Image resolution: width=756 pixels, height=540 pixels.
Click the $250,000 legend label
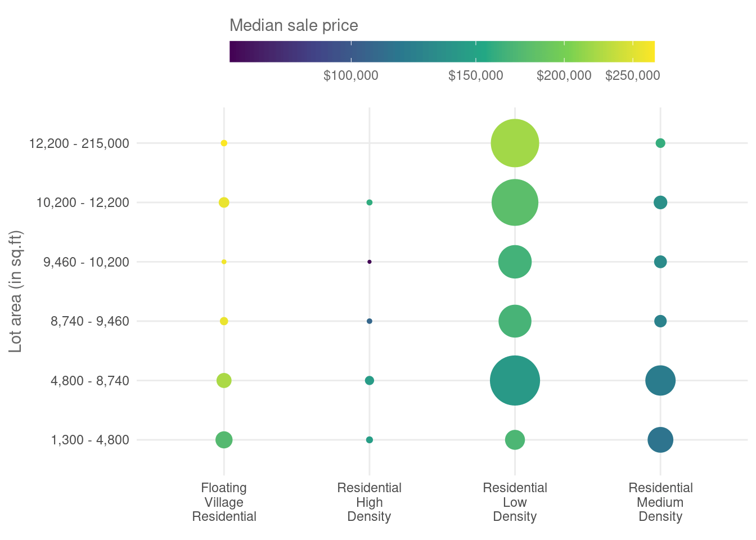tap(632, 75)
